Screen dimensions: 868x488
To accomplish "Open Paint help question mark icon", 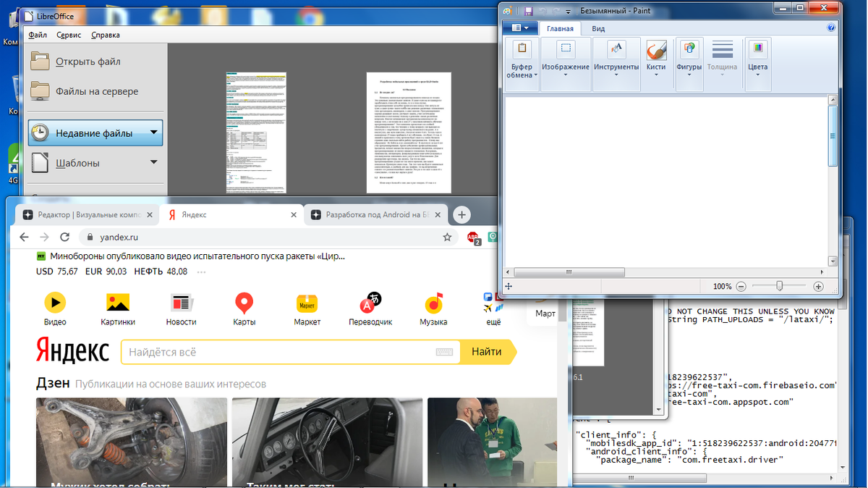I will 831,28.
